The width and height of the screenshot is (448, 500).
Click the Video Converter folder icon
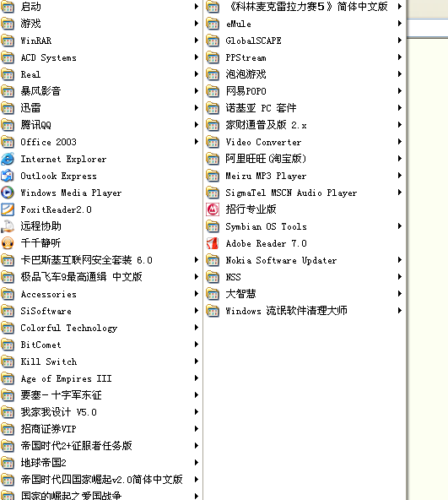click(x=213, y=142)
